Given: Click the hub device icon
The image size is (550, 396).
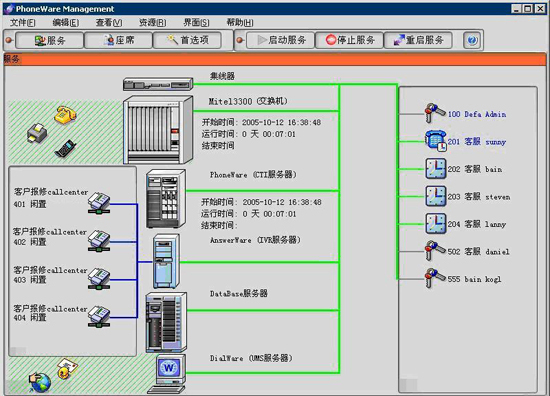Looking at the screenshot, I should tap(158, 84).
